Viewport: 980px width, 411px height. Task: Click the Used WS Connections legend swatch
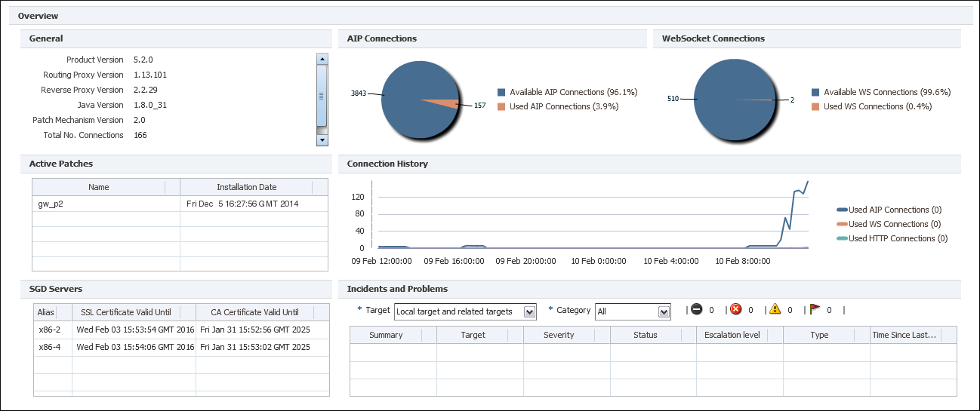point(815,106)
